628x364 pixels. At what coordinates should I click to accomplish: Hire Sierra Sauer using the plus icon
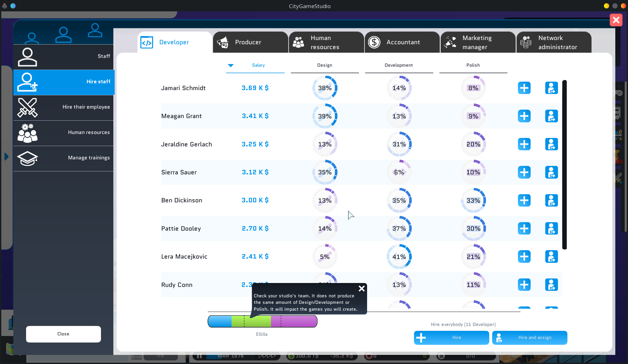click(524, 172)
